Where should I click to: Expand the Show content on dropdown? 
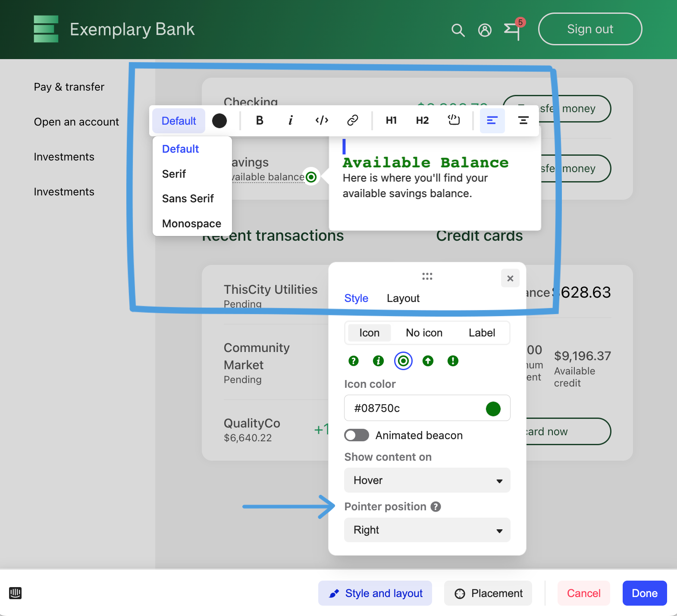point(427,481)
